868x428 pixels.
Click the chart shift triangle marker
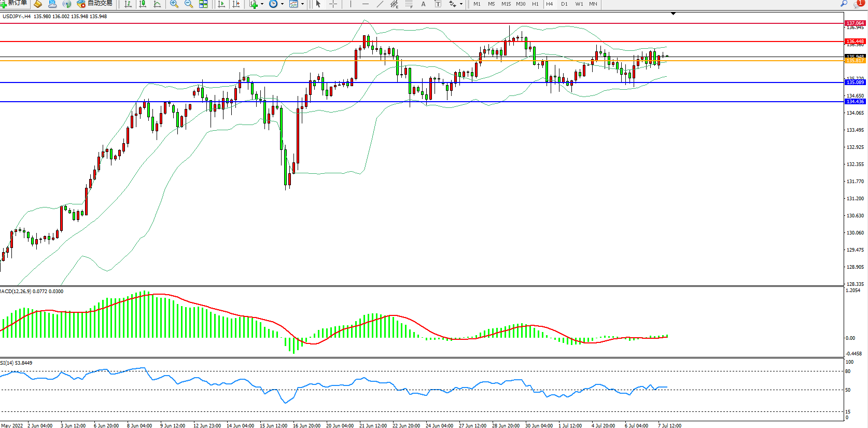tap(673, 13)
